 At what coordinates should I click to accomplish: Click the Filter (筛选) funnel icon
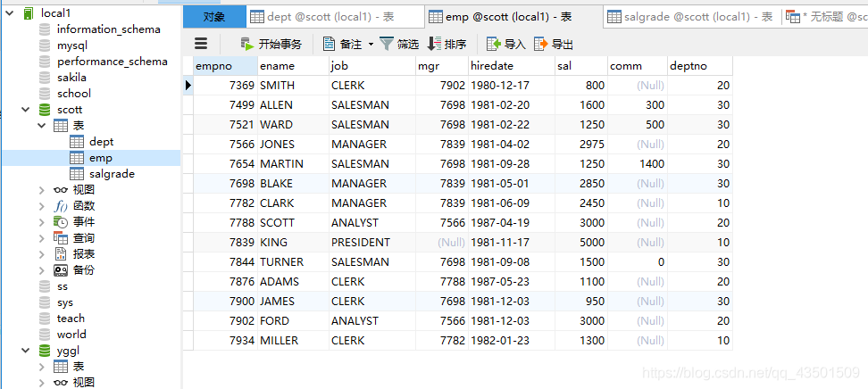pos(387,44)
